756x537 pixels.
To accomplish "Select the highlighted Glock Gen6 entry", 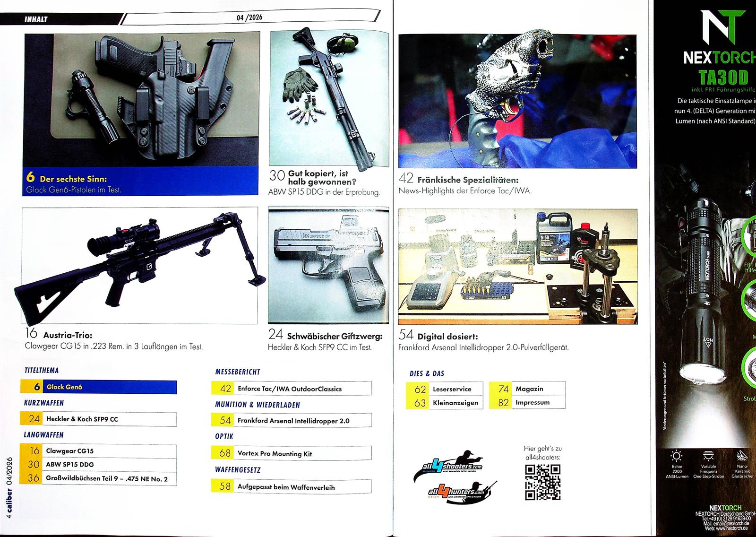I will point(99,387).
